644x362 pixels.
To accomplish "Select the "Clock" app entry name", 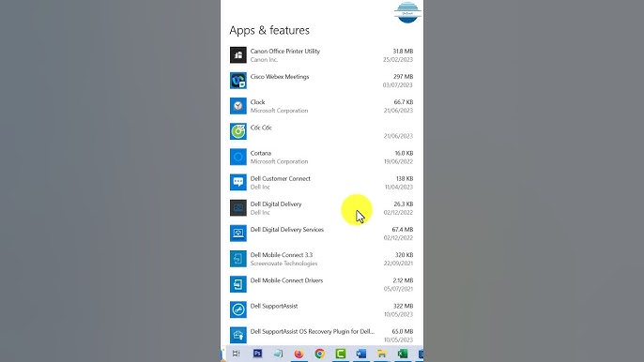I will pos(257,102).
